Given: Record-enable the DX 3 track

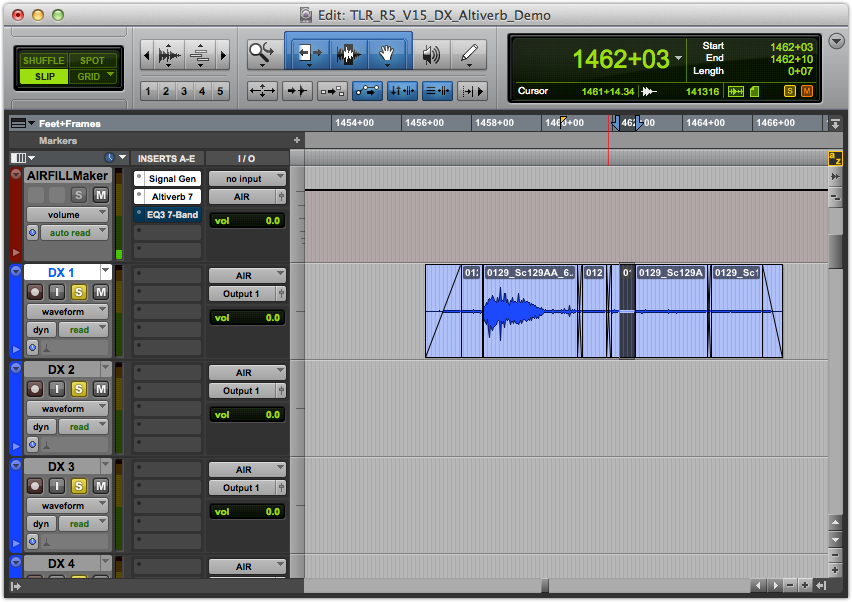Looking at the screenshot, I should click(35, 486).
